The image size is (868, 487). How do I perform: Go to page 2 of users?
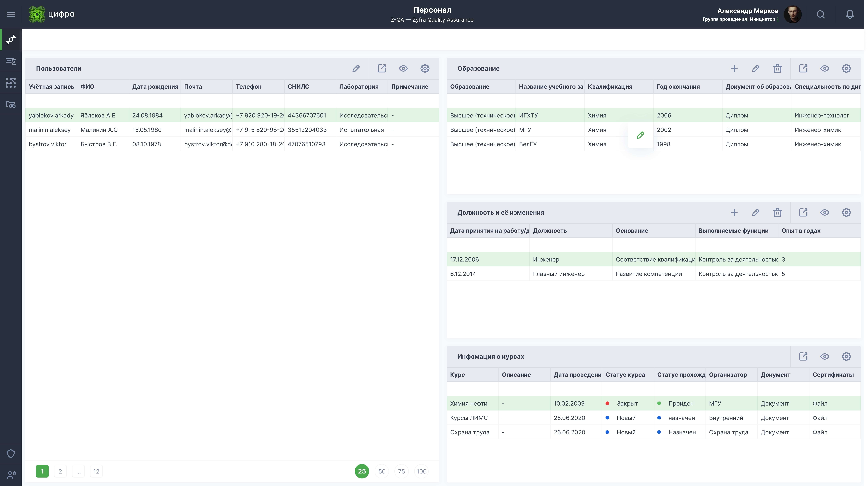[60, 471]
